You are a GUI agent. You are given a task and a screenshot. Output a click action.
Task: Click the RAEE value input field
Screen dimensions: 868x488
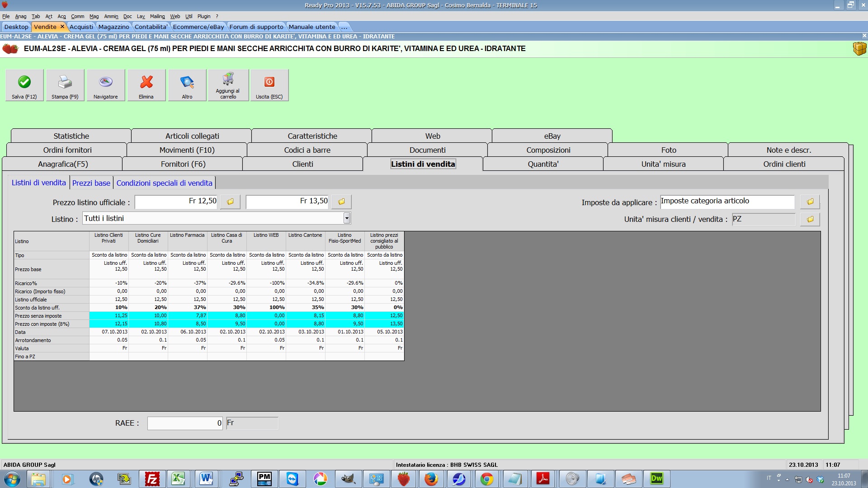click(x=184, y=423)
